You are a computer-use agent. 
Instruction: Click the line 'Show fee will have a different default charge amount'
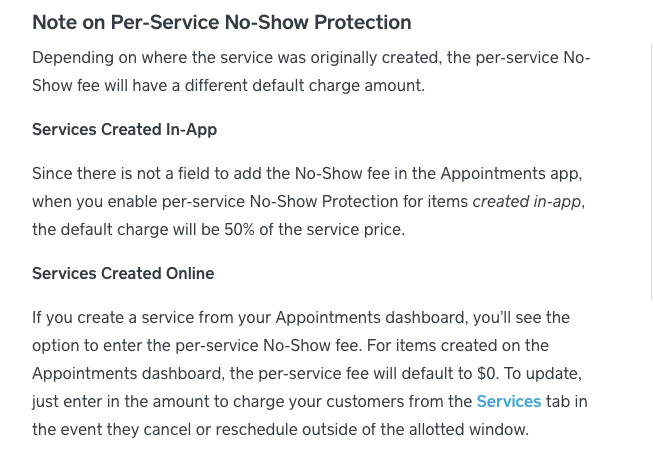(x=229, y=85)
